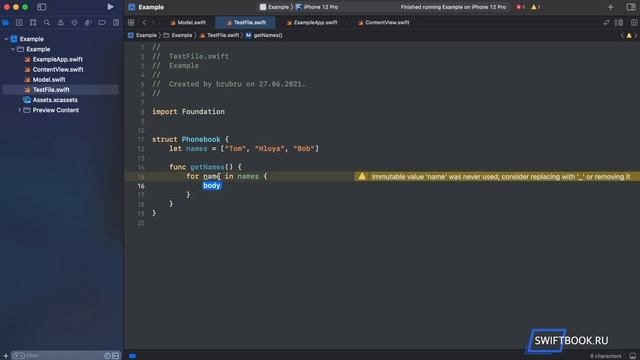640x360 pixels.
Task: Open the Find navigator magnifier icon
Action: pos(47,22)
